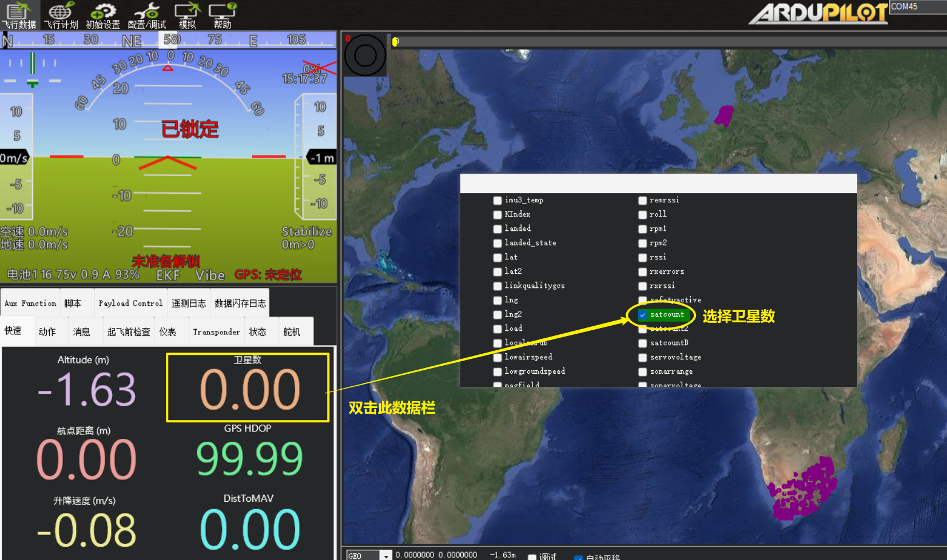Screen dimensions: 947x560
Task: Click the ArduPilot logo
Action: coord(818,14)
